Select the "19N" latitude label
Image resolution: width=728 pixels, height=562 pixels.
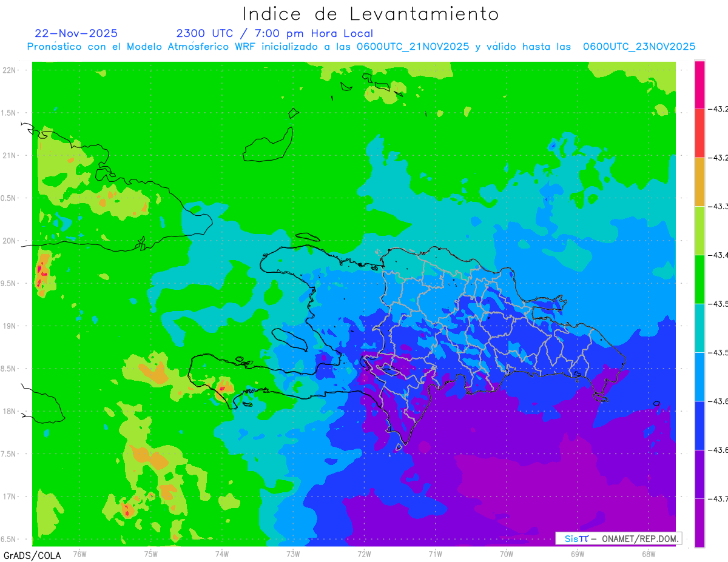pos(10,326)
